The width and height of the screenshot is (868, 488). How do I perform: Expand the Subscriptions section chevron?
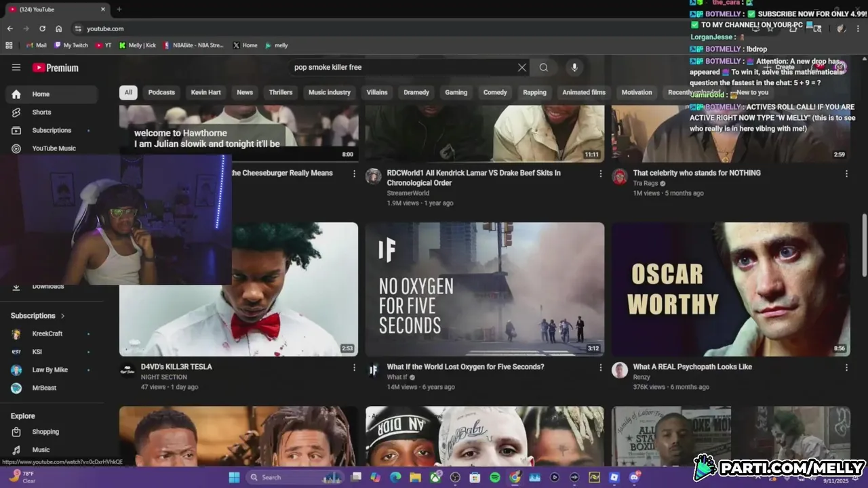pyautogui.click(x=63, y=316)
